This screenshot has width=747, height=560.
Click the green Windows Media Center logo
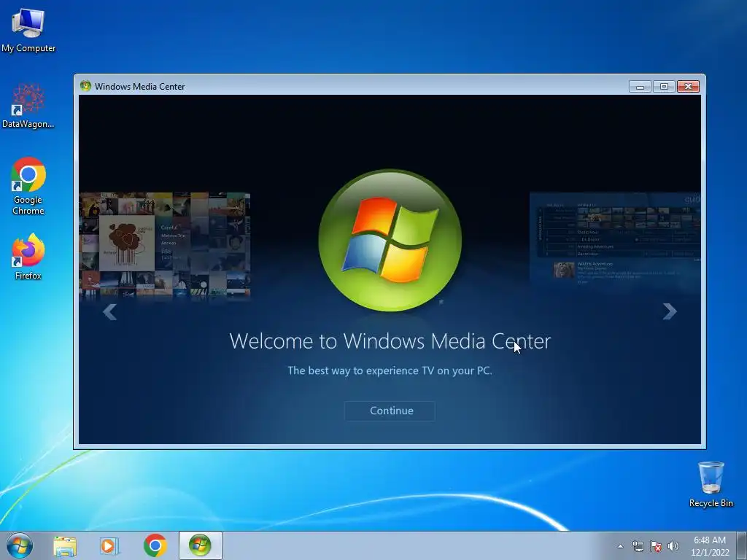[x=390, y=241]
